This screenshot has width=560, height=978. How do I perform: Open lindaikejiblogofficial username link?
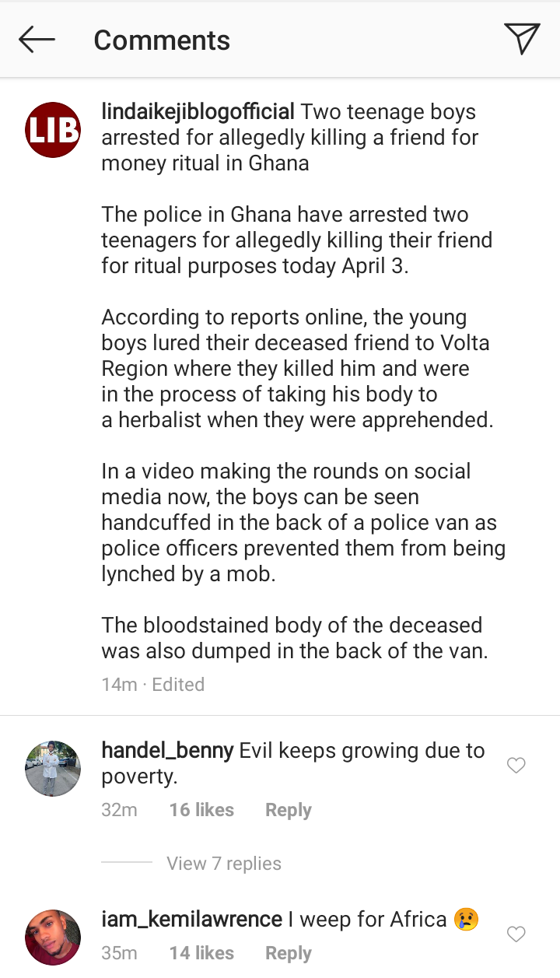coord(198,112)
